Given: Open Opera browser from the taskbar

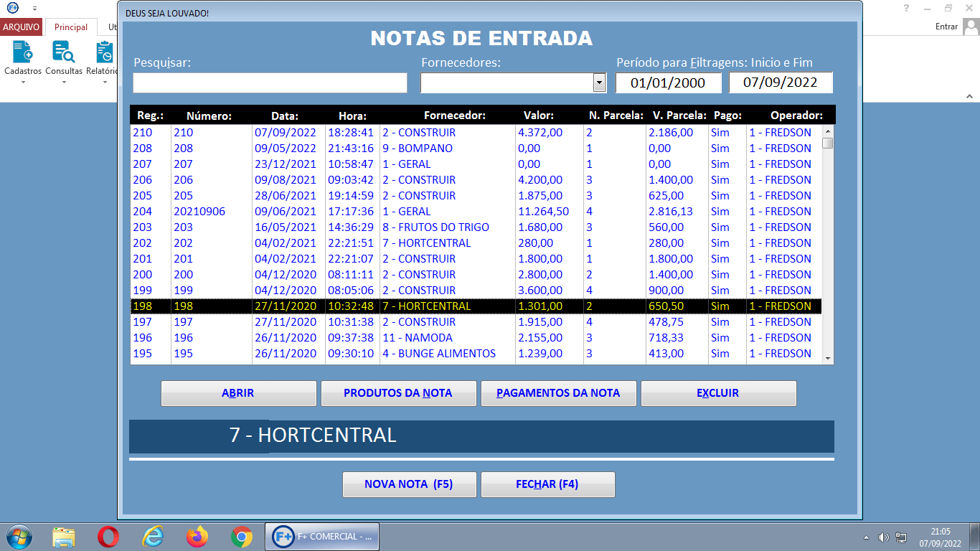Looking at the screenshot, I should pyautogui.click(x=108, y=536).
